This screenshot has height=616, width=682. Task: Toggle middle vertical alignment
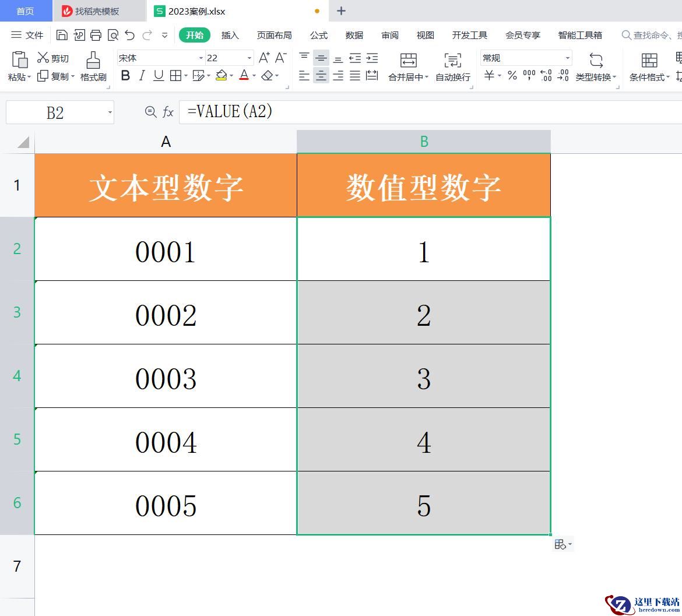coord(321,58)
